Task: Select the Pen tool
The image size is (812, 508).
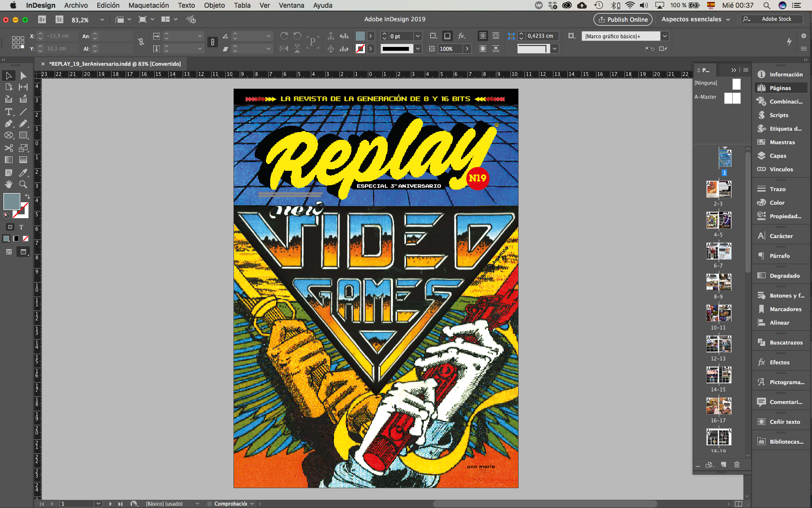Action: [9, 124]
